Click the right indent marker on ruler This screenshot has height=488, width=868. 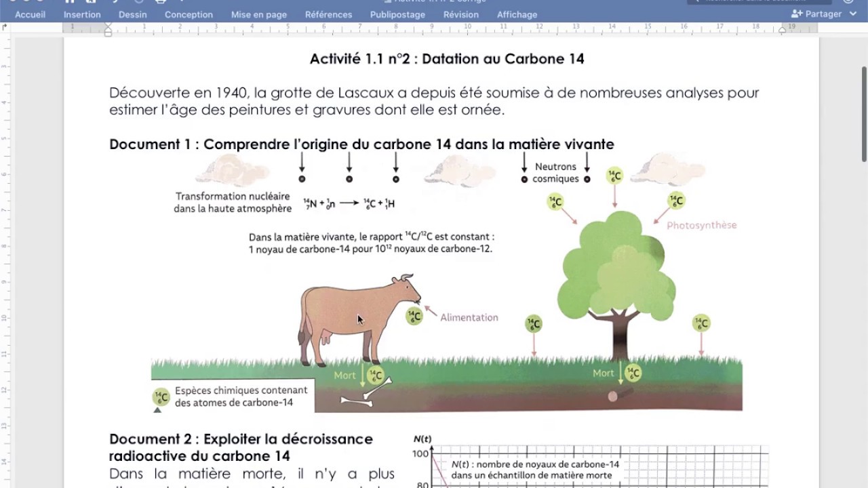[783, 30]
